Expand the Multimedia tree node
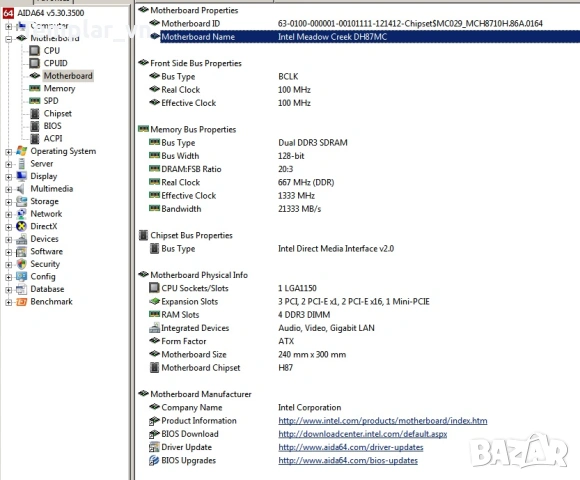This screenshot has height=480, width=580. (x=9, y=189)
